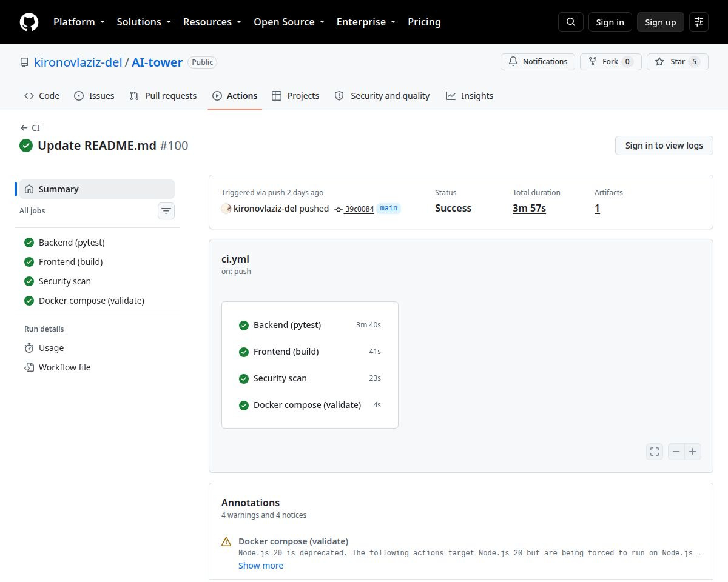Open the AI-tower repository link
This screenshot has width=728, height=582.
tap(157, 62)
